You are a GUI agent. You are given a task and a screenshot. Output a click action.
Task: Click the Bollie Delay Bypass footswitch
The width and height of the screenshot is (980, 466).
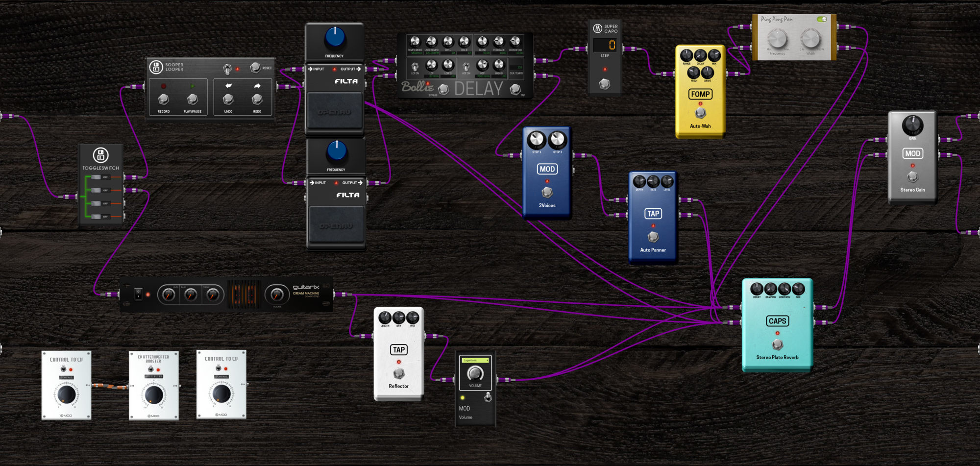click(443, 89)
